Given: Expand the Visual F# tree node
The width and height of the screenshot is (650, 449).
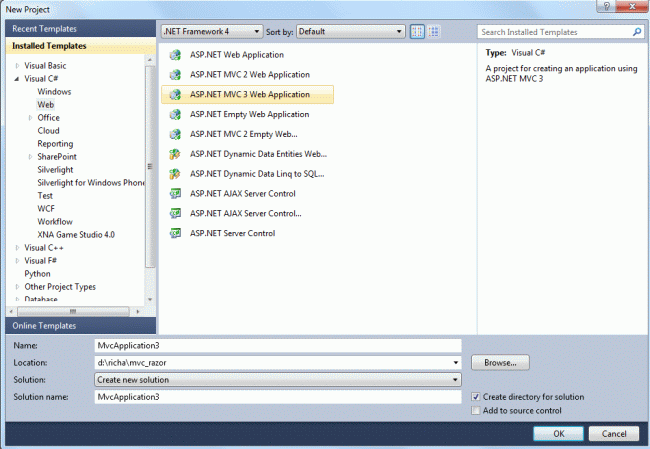Looking at the screenshot, I should [17, 261].
